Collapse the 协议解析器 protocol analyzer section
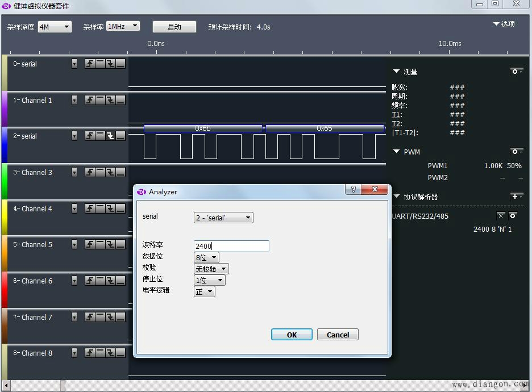 click(397, 197)
